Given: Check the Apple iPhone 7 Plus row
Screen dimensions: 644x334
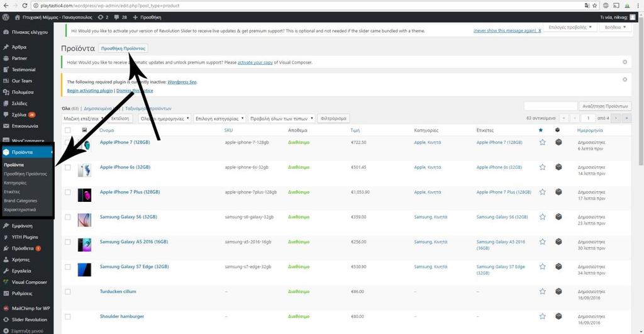Looking at the screenshot, I should pyautogui.click(x=68, y=192).
